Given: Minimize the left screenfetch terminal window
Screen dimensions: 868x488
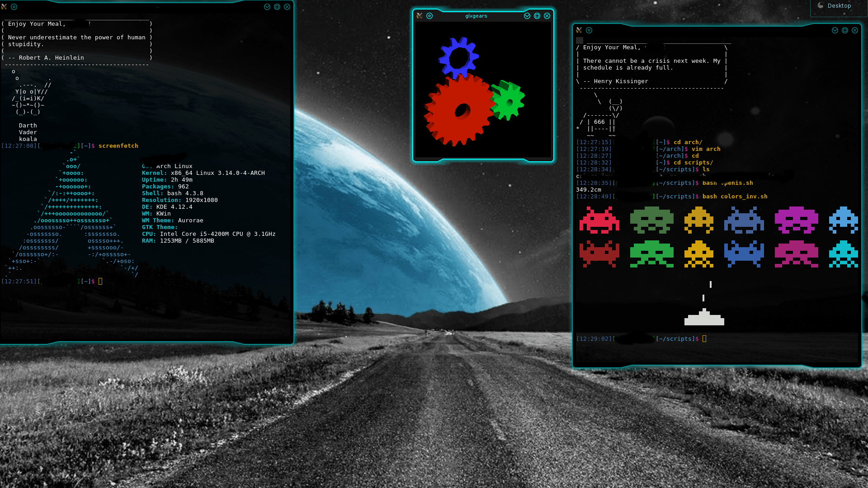Looking at the screenshot, I should (x=267, y=7).
